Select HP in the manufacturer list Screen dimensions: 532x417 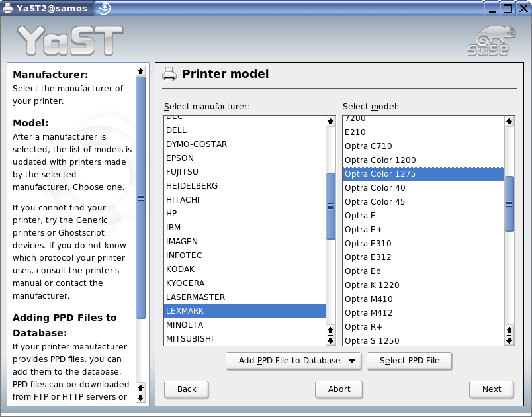click(x=245, y=214)
